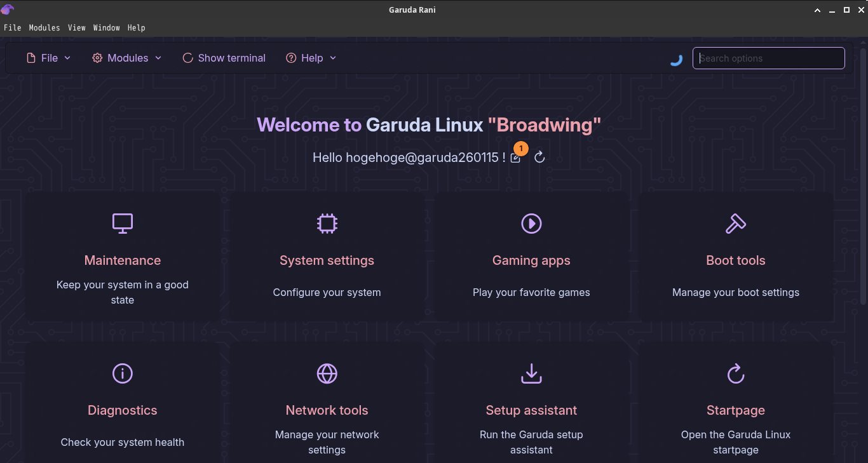Click the gear icon on toolbar Modules button
The height and width of the screenshot is (463, 868).
[97, 58]
